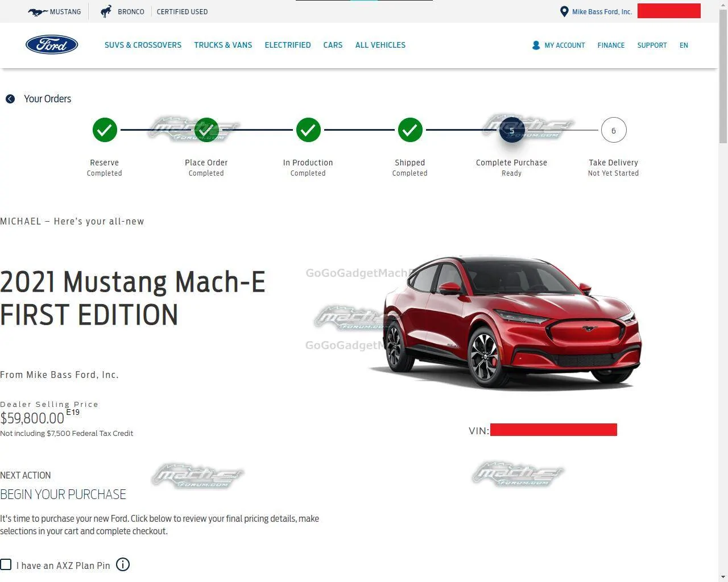Viewport: 728px width, 582px height.
Task: Click the E19 price footnote marker
Action: pos(73,412)
